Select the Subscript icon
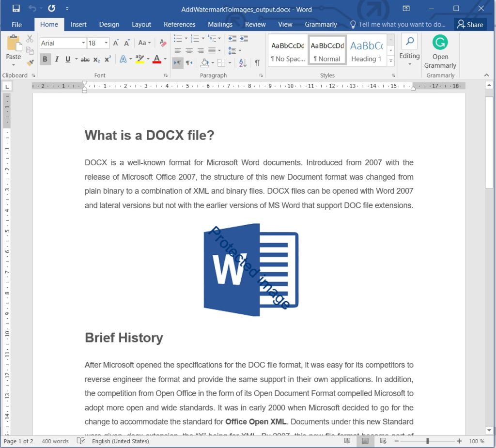Image resolution: width=496 pixels, height=448 pixels. tap(96, 59)
